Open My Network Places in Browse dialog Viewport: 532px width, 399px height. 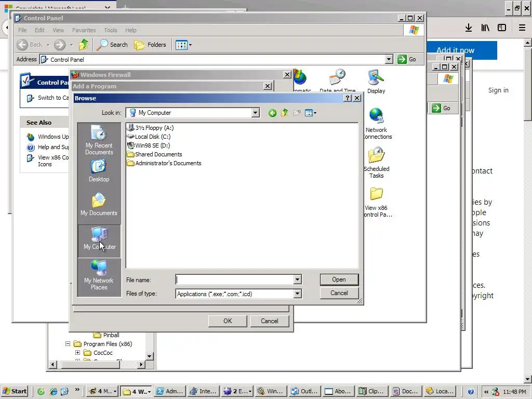coord(99,275)
